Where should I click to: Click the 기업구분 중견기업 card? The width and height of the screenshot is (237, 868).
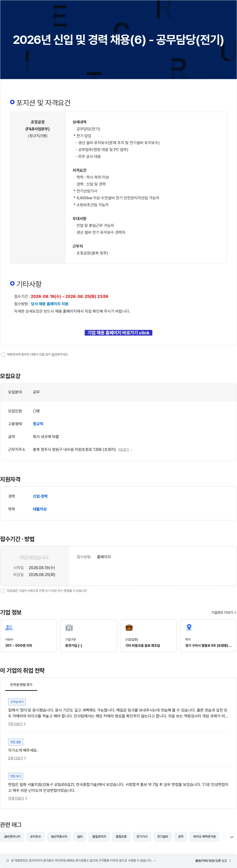click(88, 635)
